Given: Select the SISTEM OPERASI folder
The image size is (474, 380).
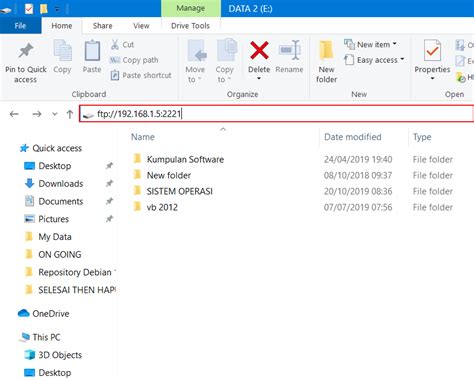Looking at the screenshot, I should click(179, 191).
